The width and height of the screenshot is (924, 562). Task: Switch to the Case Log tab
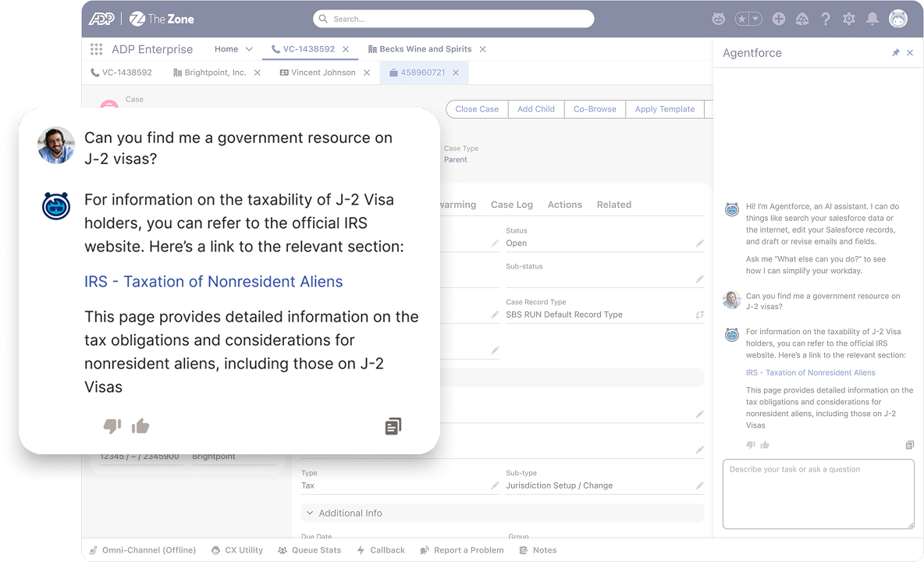511,205
